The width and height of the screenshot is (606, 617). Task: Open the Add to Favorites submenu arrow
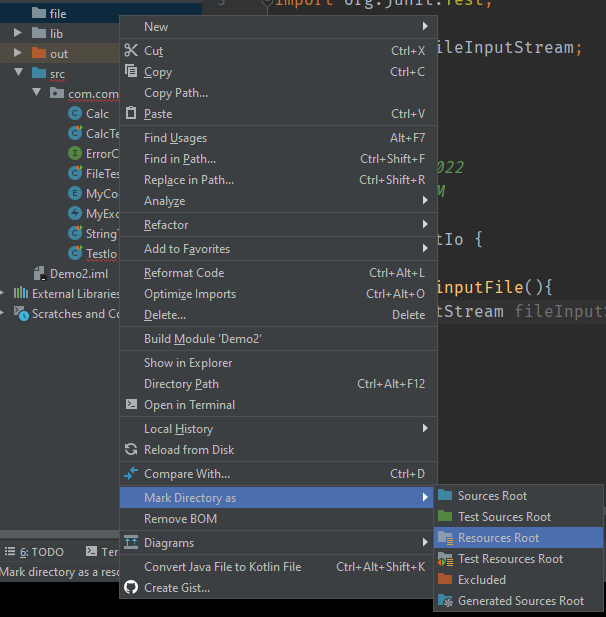click(425, 248)
